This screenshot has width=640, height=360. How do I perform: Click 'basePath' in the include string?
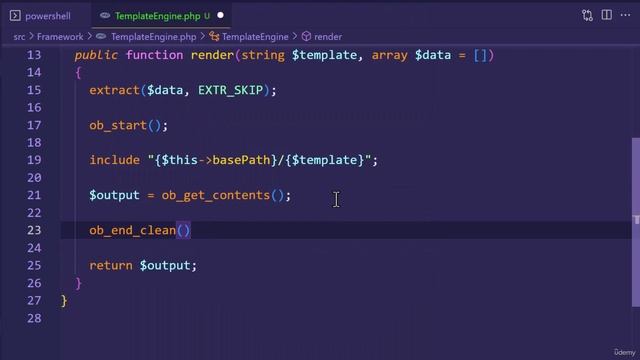tap(242, 160)
